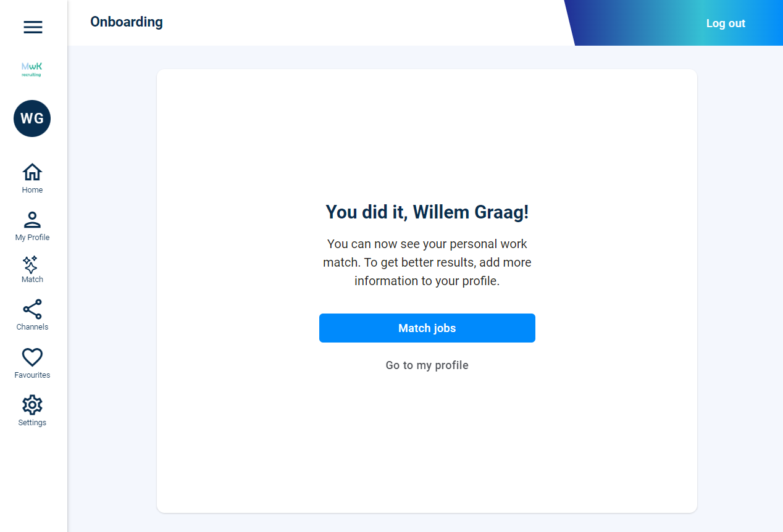
Task: Click the MwK recruiting logo
Action: 32,69
